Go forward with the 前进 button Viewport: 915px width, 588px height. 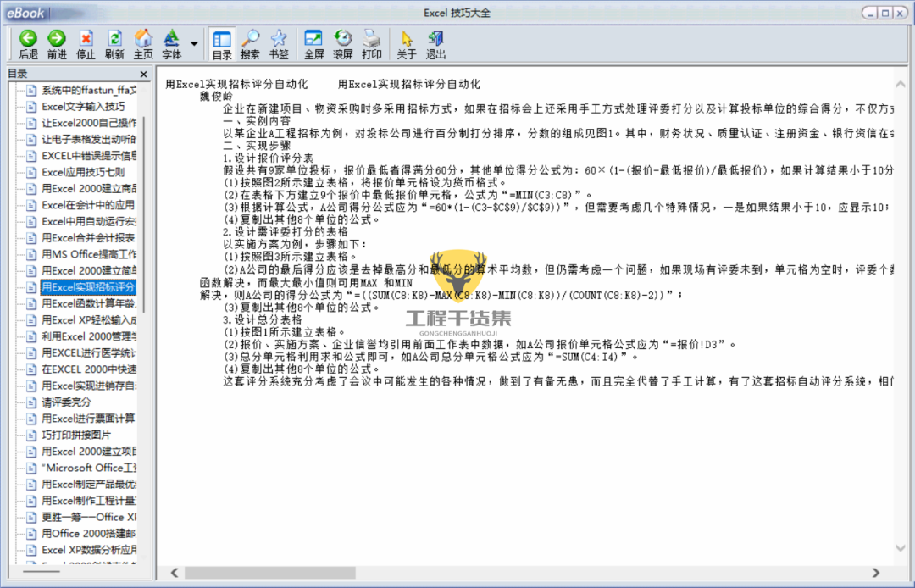pos(57,45)
